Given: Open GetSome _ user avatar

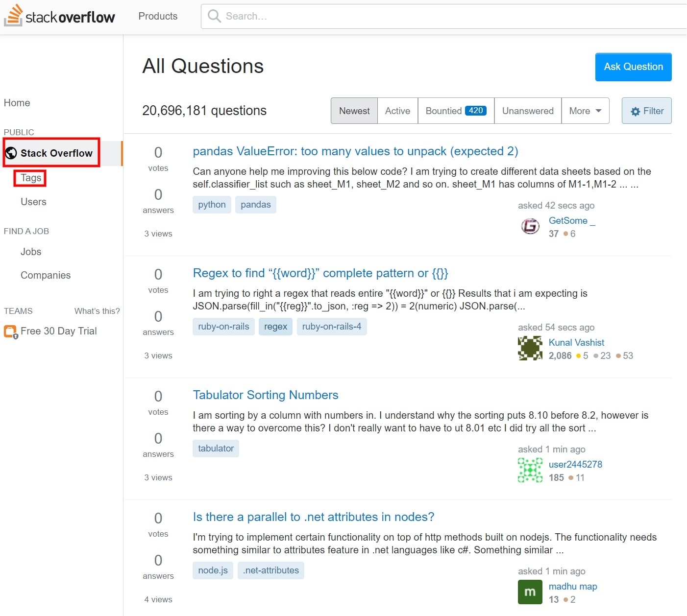Looking at the screenshot, I should (530, 226).
